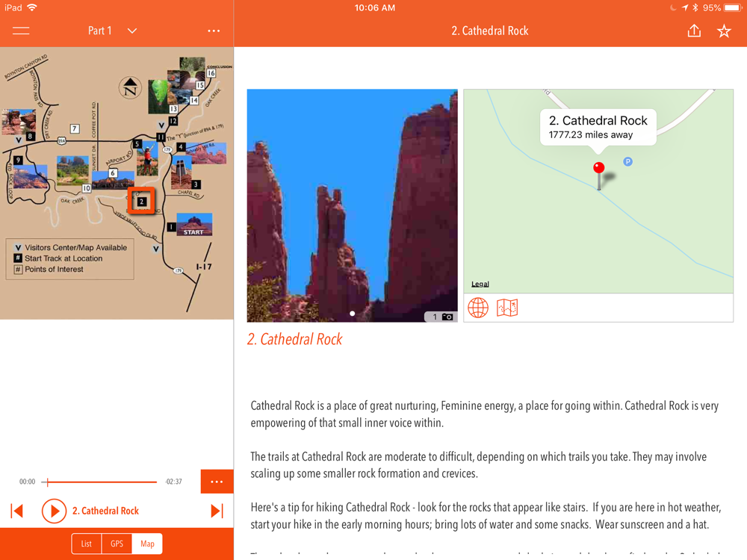Screen dimensions: 747x560
Task: Tap the orange 2. Cathedral Rock heading
Action: (x=294, y=339)
